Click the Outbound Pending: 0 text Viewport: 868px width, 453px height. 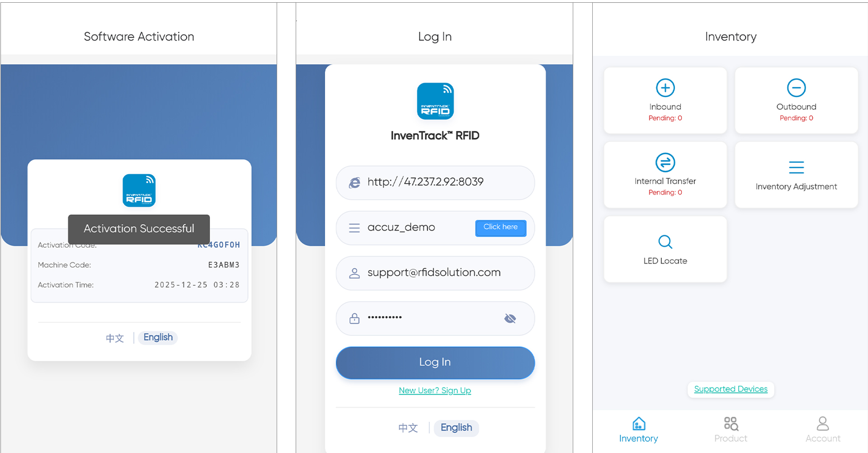[x=797, y=118]
